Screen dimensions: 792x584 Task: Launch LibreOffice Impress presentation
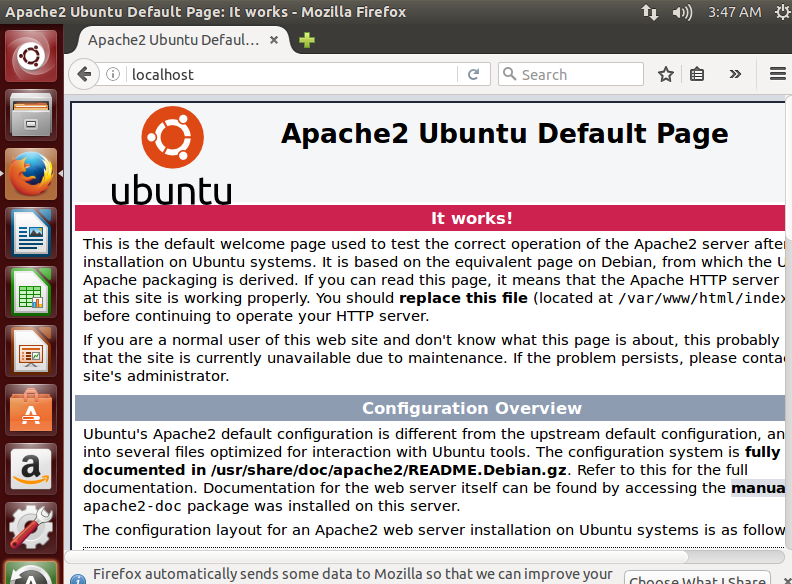click(31, 352)
